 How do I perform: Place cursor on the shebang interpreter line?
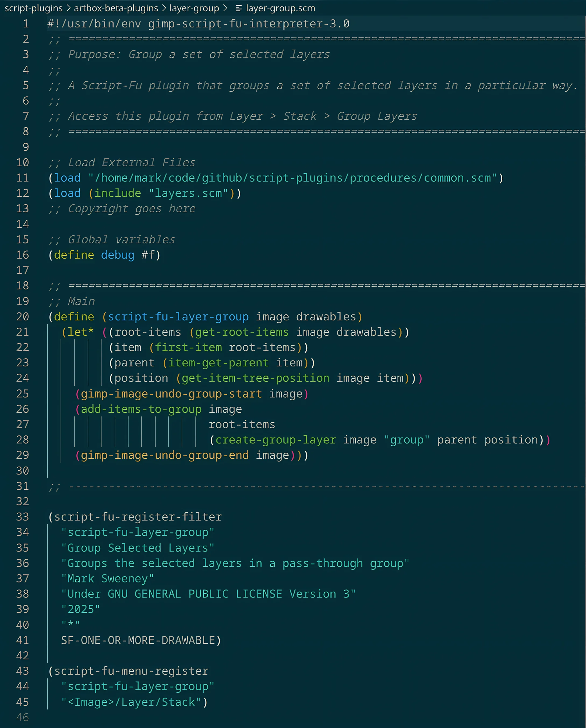click(198, 24)
